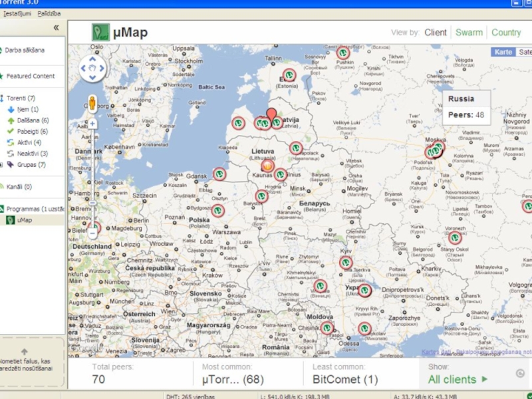The image size is (532, 399).
Task: Expand the Grupas tree node
Action: click(x=1, y=165)
